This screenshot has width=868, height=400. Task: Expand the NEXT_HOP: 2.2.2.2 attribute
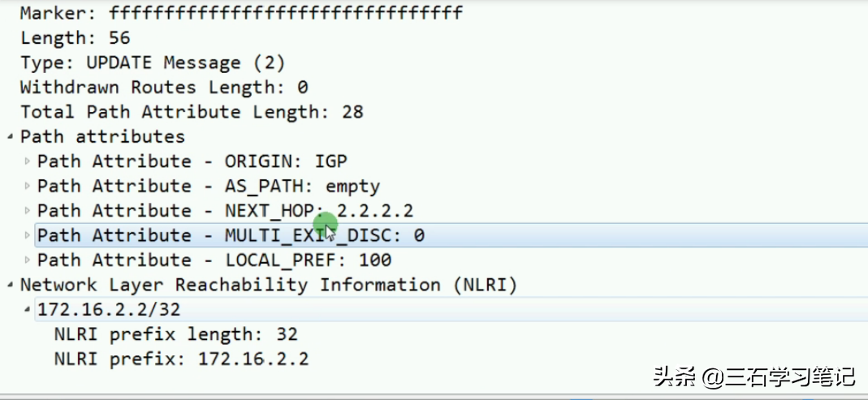pos(27,211)
